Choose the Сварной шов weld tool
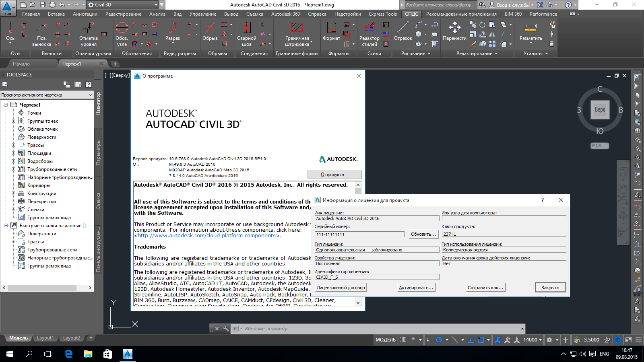Viewport: 644px width, 362px height. tap(247, 34)
